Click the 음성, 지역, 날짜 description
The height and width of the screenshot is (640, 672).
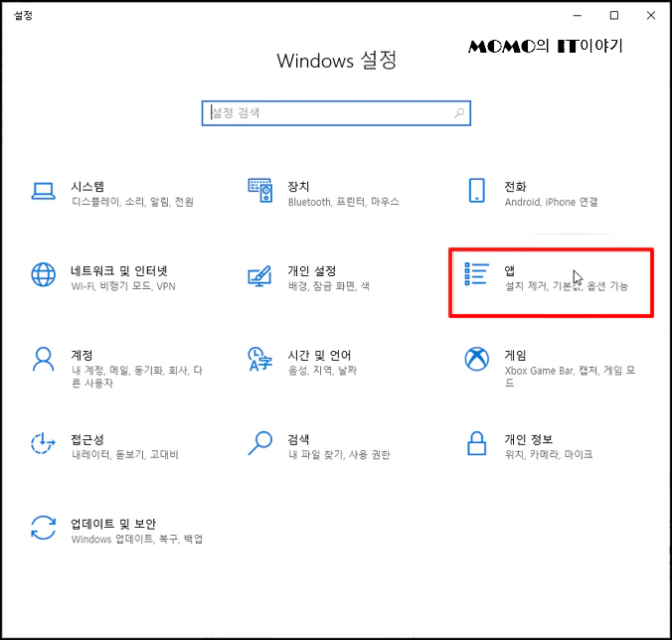tap(322, 371)
